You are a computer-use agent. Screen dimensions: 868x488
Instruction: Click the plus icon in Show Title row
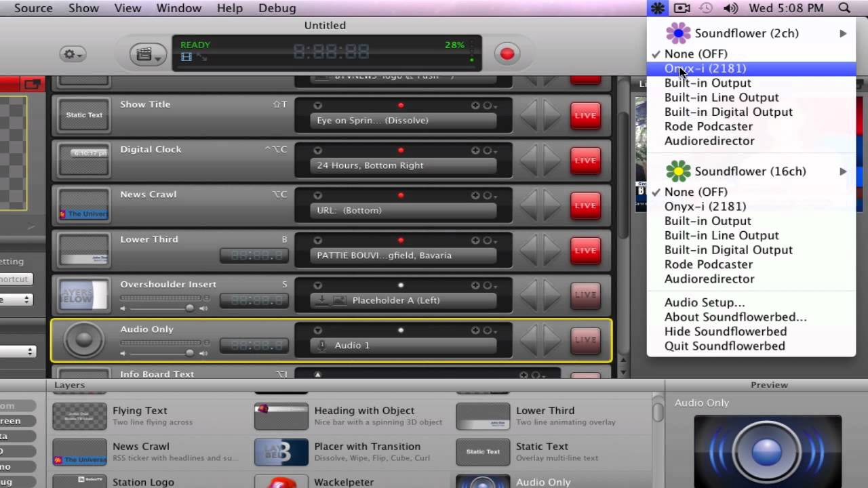[475, 106]
